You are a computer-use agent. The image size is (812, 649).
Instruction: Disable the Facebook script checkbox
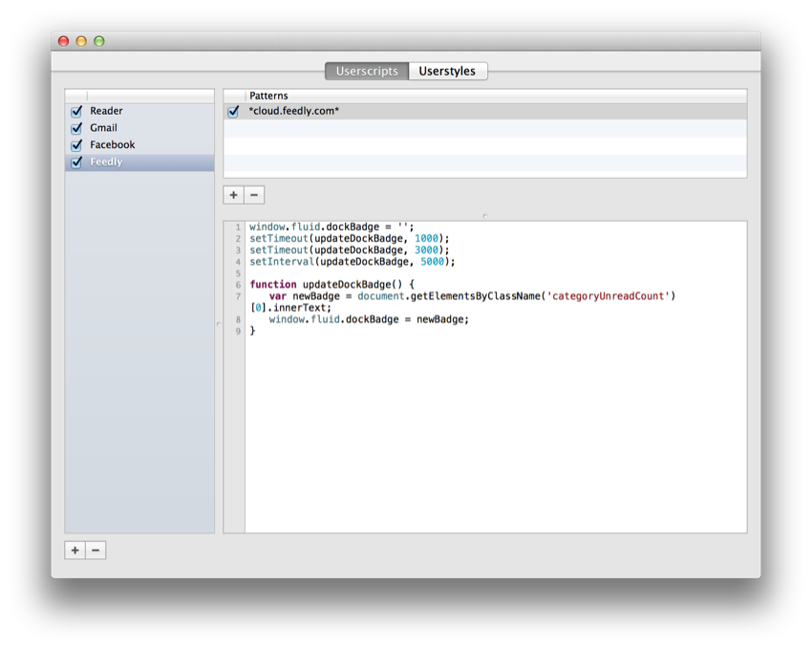point(76,145)
